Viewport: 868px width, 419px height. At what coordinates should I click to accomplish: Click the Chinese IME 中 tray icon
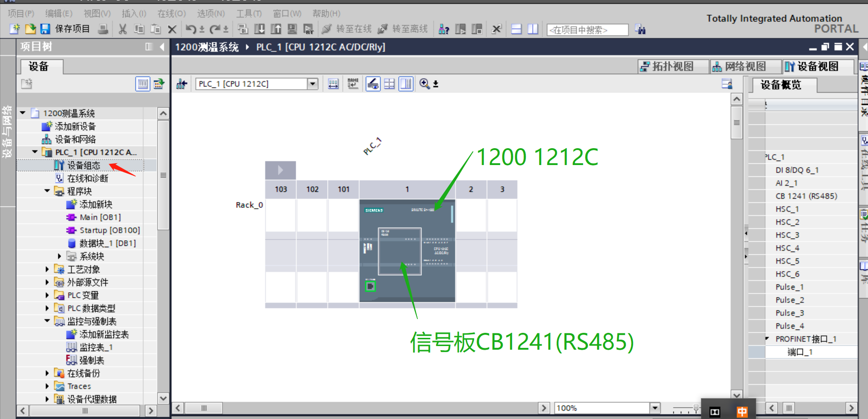tap(742, 412)
